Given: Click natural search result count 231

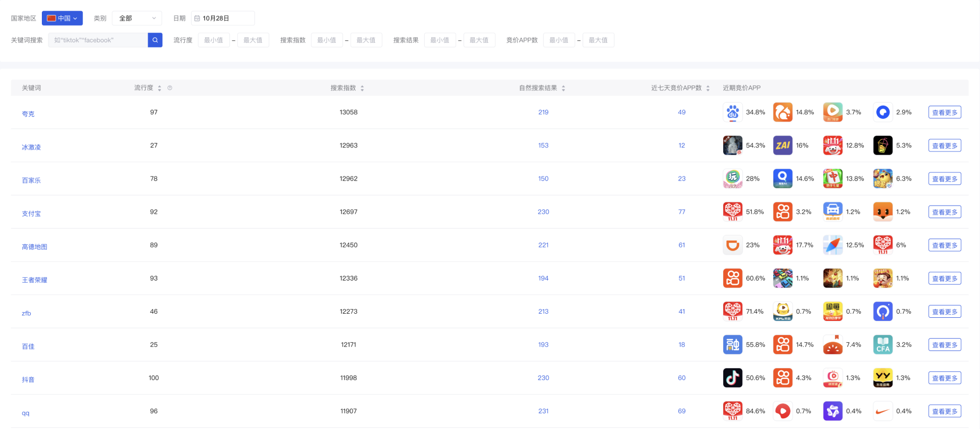Looking at the screenshot, I should click(x=543, y=411).
